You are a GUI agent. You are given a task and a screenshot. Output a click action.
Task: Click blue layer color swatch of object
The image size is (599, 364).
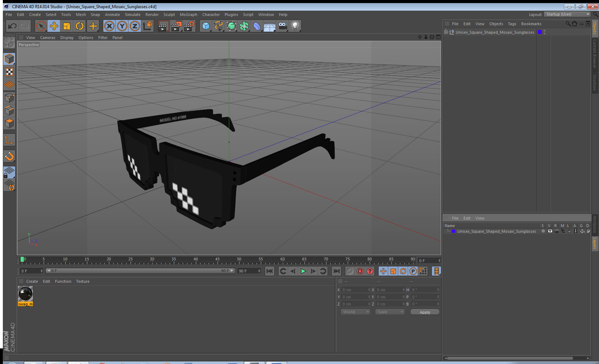tap(540, 32)
